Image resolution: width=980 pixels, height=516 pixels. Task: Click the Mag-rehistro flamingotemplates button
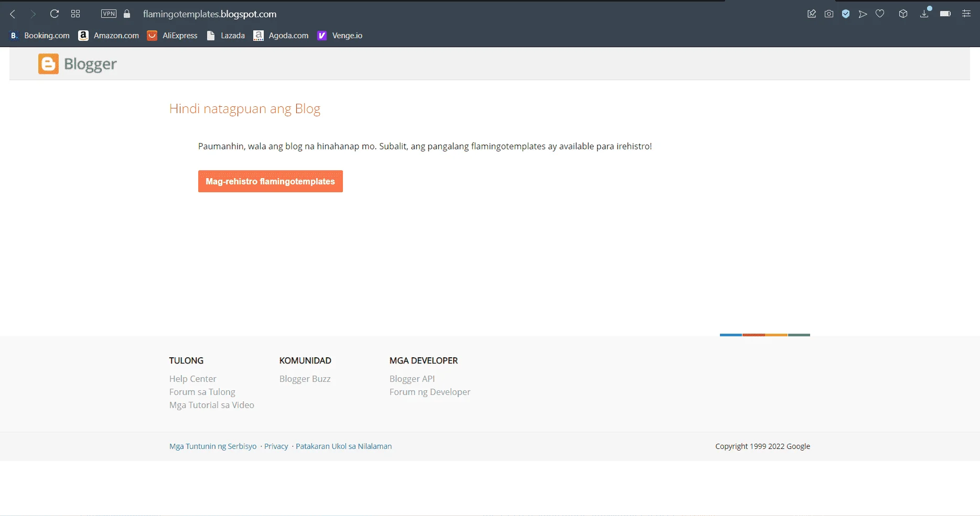click(271, 181)
